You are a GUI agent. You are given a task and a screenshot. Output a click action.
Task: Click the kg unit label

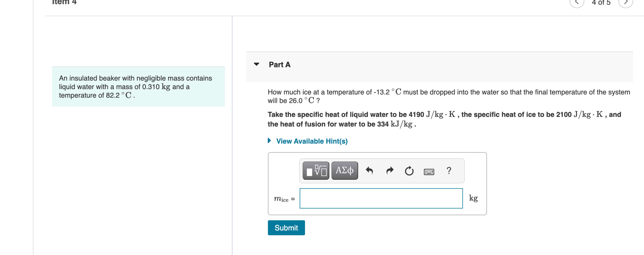click(473, 198)
